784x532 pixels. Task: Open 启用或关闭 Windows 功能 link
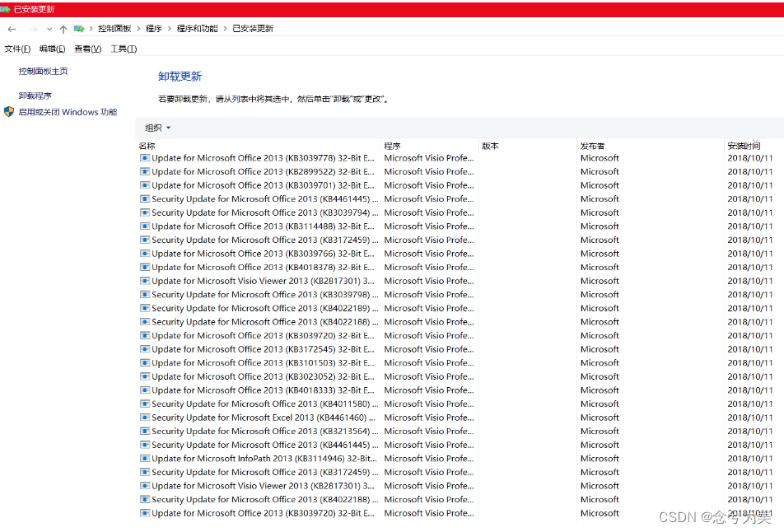(68, 112)
